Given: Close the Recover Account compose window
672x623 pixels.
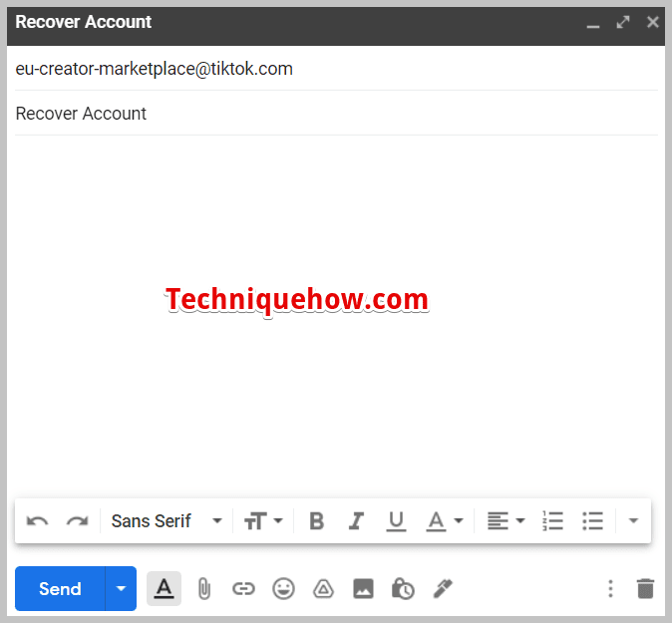Looking at the screenshot, I should 653,22.
